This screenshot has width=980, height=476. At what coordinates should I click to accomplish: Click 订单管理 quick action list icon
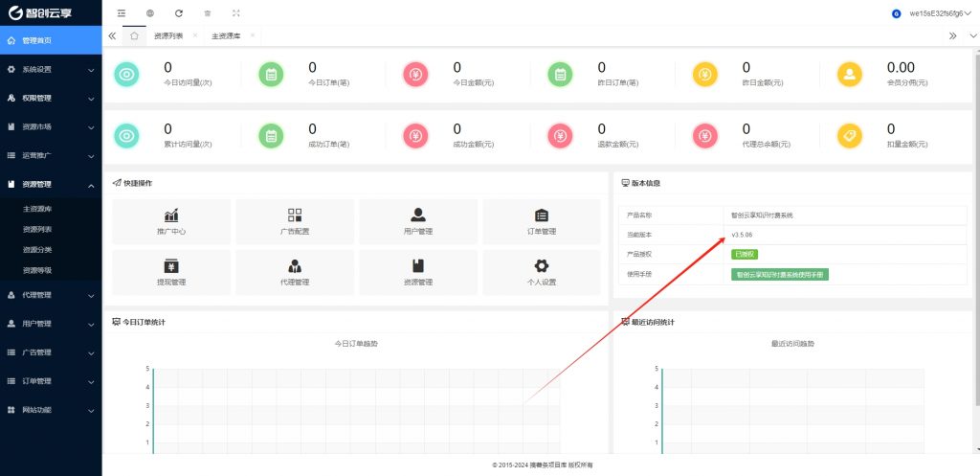pos(542,215)
